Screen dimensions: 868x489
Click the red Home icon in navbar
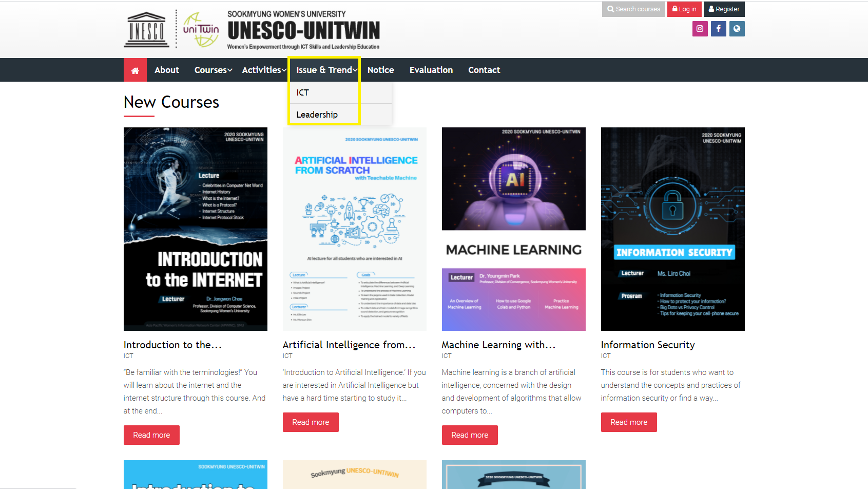135,70
